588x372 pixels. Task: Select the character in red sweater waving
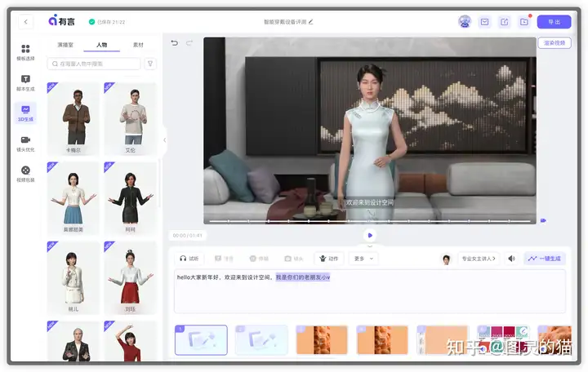(x=130, y=341)
